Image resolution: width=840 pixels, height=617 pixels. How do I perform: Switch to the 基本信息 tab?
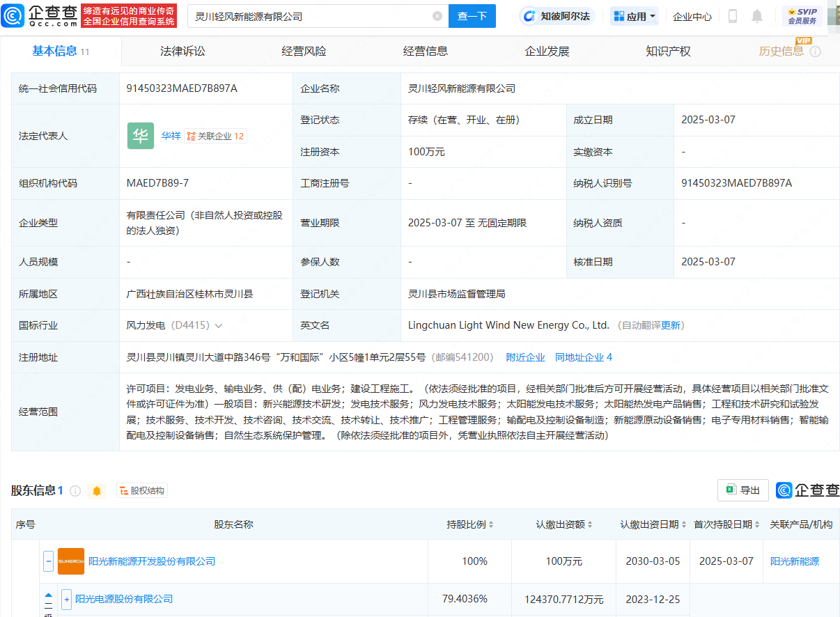pos(61,51)
